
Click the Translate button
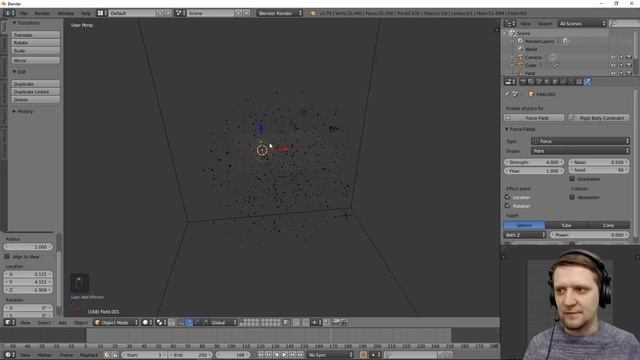[36, 35]
